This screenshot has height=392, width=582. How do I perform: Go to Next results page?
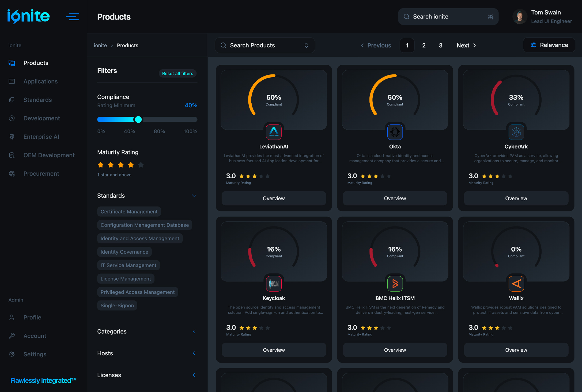point(466,45)
